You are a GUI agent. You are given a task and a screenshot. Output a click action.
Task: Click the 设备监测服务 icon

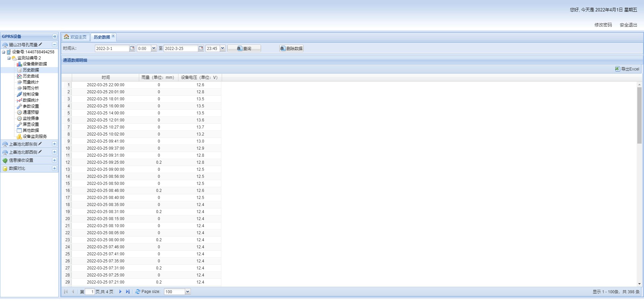click(19, 137)
